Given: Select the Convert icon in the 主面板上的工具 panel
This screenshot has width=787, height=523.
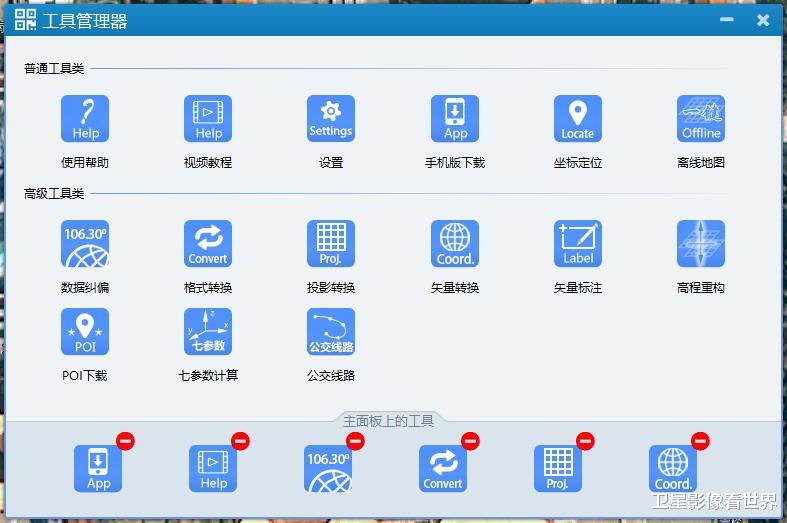Looking at the screenshot, I should click(x=443, y=468).
